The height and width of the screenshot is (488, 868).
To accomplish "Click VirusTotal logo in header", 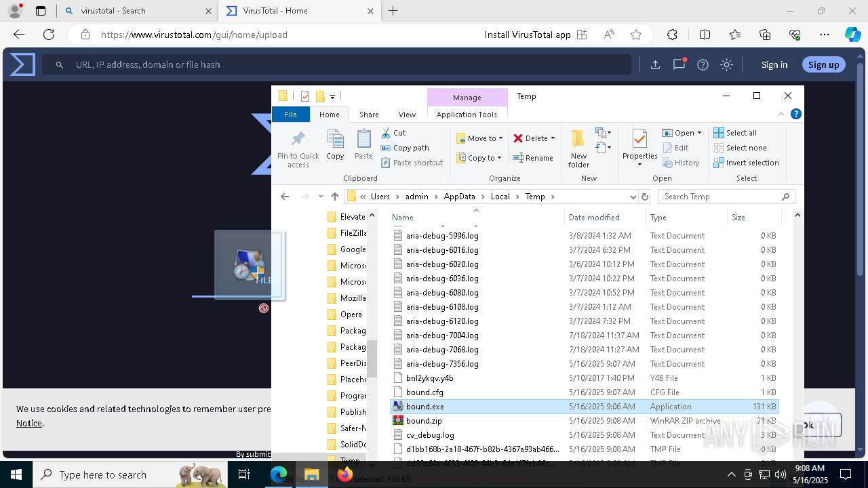I will point(22,65).
